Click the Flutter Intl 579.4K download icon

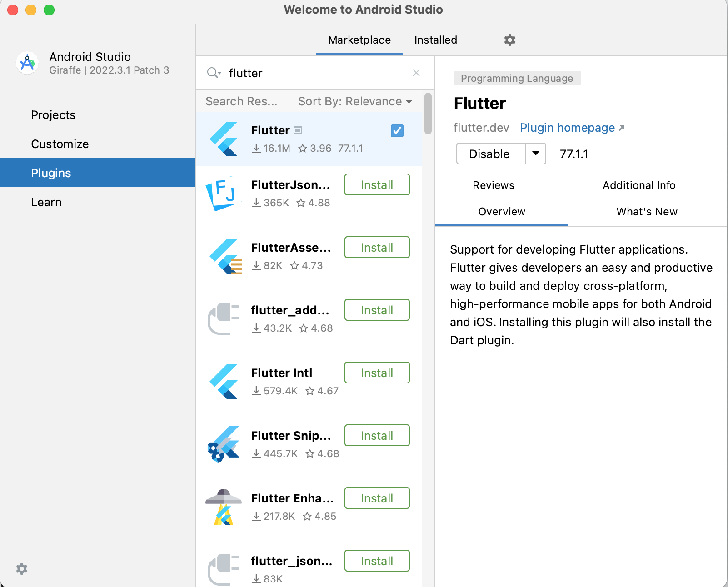[257, 391]
